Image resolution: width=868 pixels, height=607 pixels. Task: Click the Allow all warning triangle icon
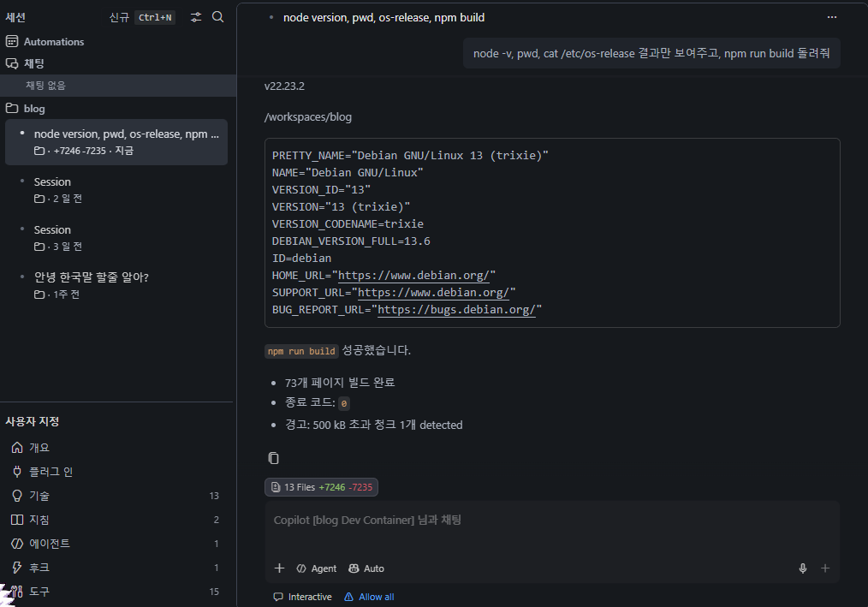(x=348, y=597)
